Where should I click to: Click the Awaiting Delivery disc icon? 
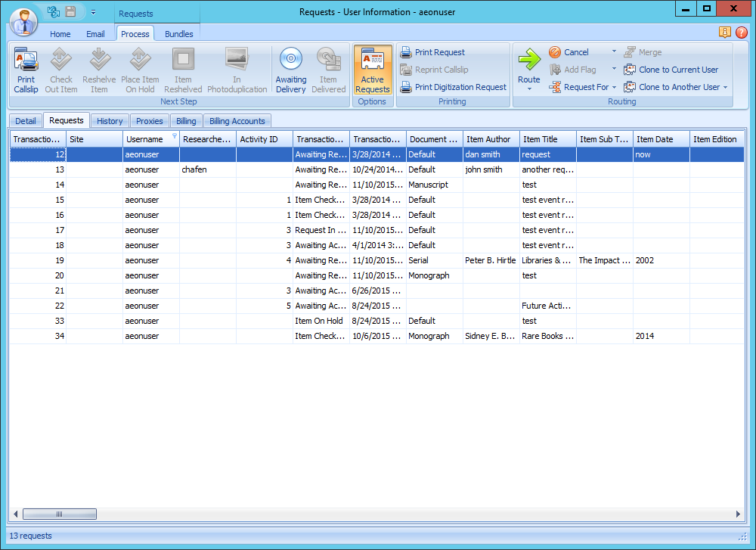click(290, 60)
